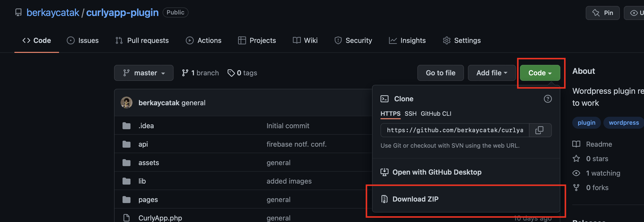Click the HTTPS clone URL field
This screenshot has width=644, height=222.
[455, 130]
